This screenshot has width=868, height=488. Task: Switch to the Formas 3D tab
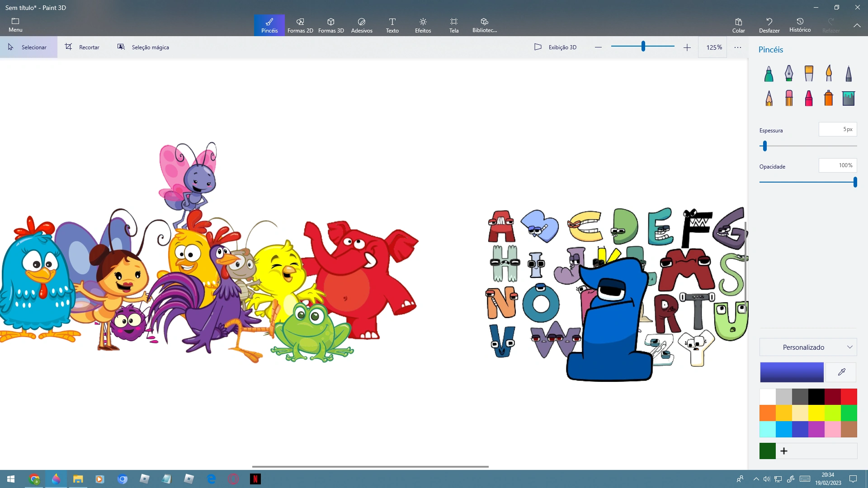tap(331, 25)
